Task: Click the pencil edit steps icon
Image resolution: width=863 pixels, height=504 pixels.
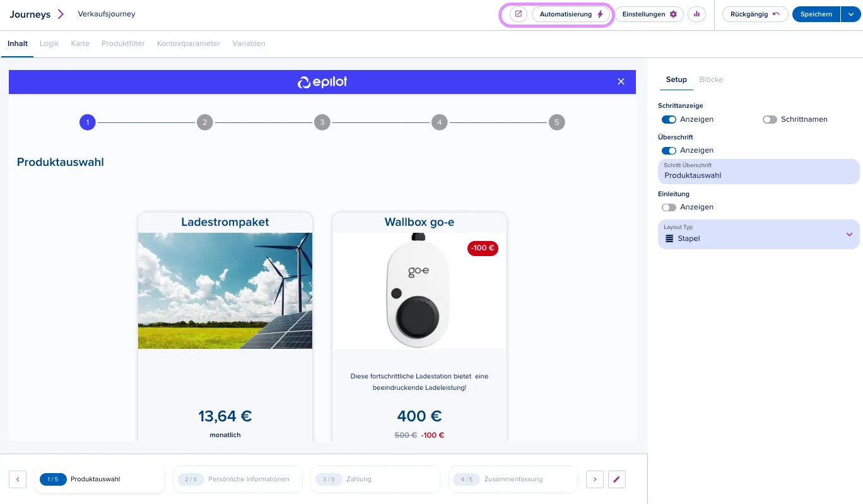Action: [x=617, y=479]
